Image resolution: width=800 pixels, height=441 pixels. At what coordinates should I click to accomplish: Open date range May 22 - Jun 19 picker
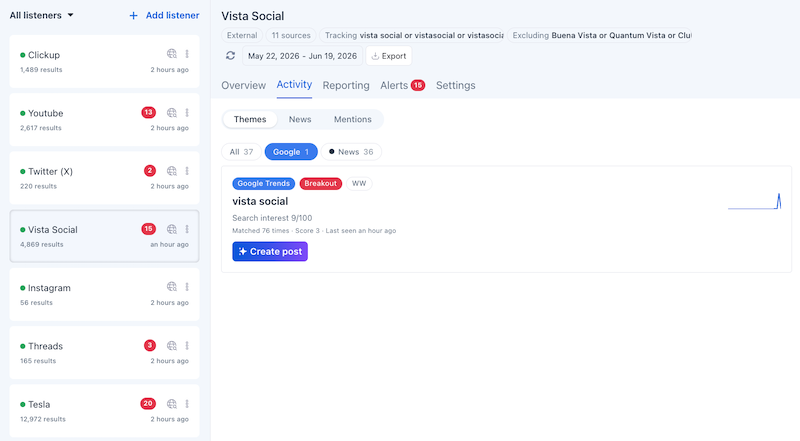tap(303, 56)
